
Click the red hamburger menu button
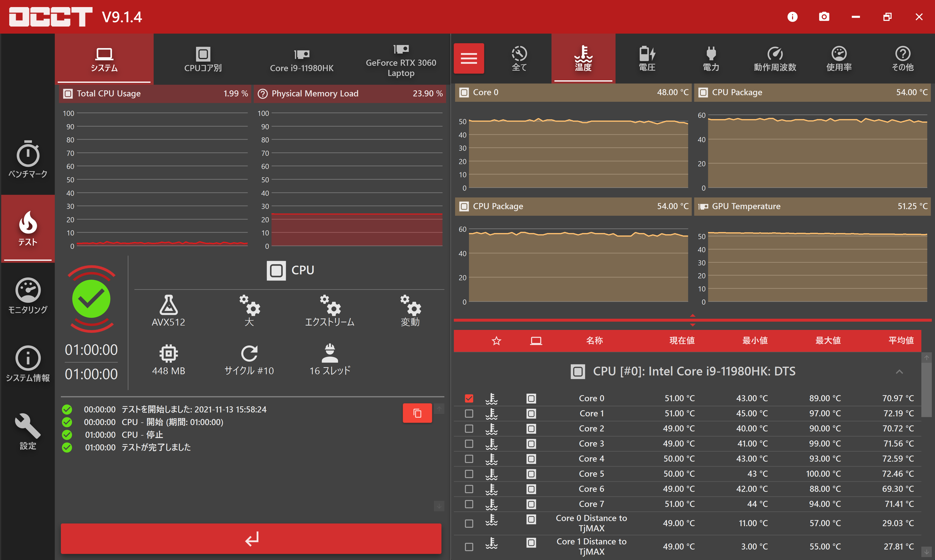coord(469,58)
